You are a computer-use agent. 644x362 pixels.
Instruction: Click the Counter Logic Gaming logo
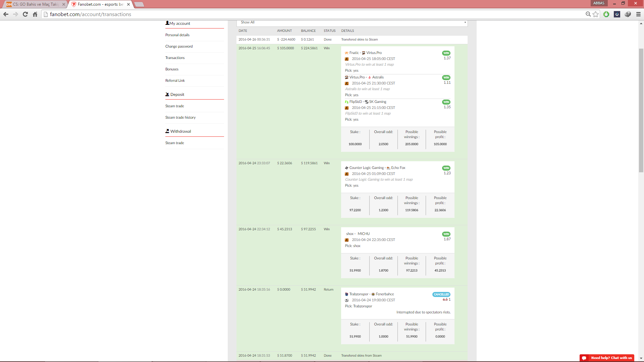pyautogui.click(x=346, y=168)
